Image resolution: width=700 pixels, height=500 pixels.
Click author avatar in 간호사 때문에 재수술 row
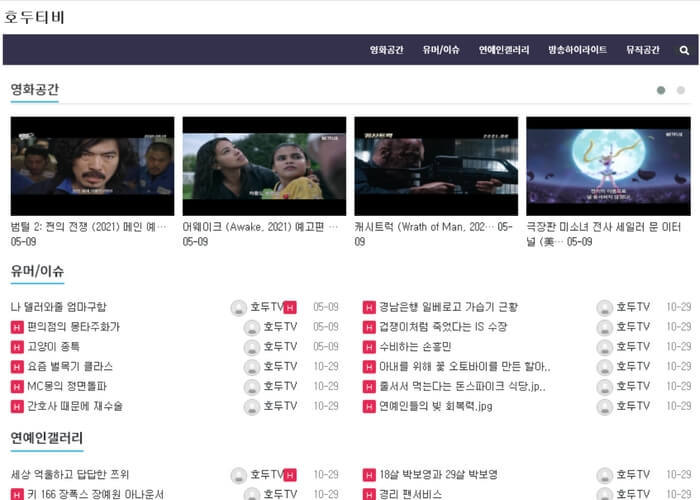click(x=252, y=407)
